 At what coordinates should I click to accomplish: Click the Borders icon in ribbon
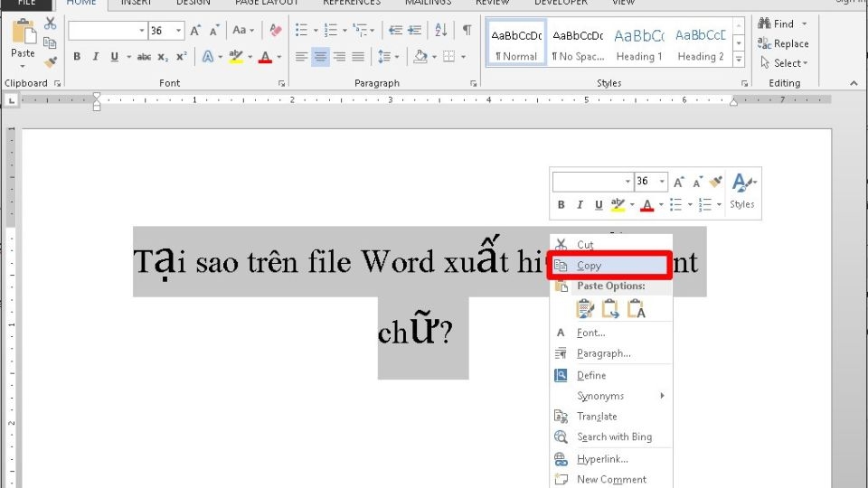449,56
